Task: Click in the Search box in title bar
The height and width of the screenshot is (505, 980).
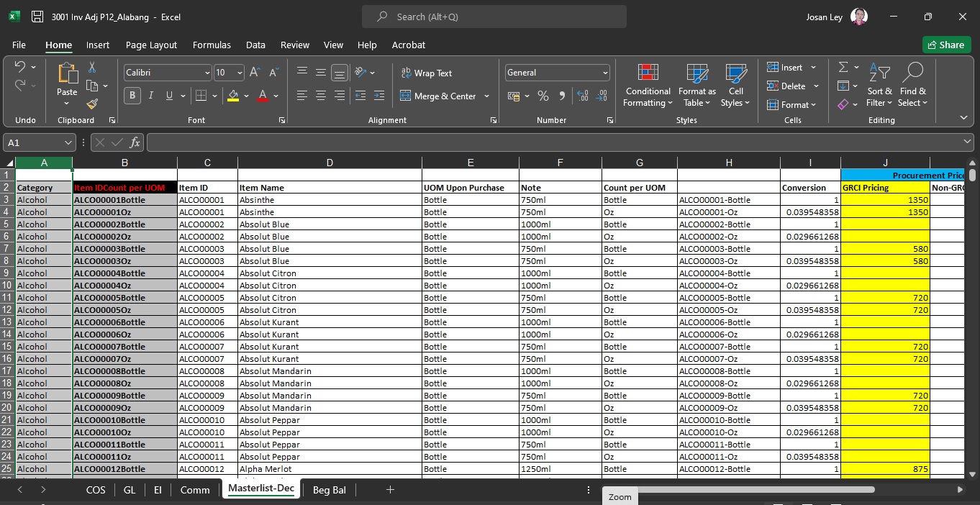Action: coord(494,17)
